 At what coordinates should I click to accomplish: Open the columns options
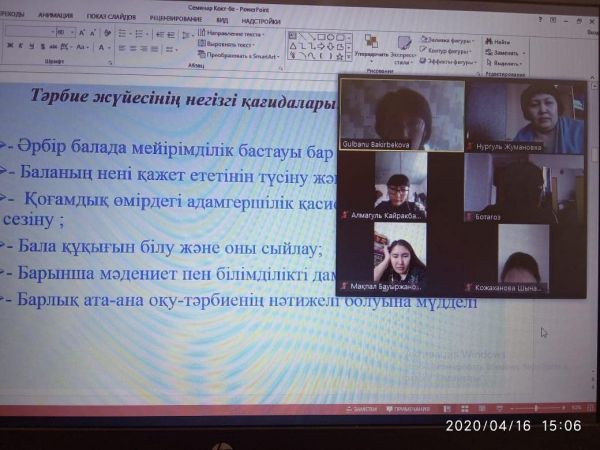point(171,49)
